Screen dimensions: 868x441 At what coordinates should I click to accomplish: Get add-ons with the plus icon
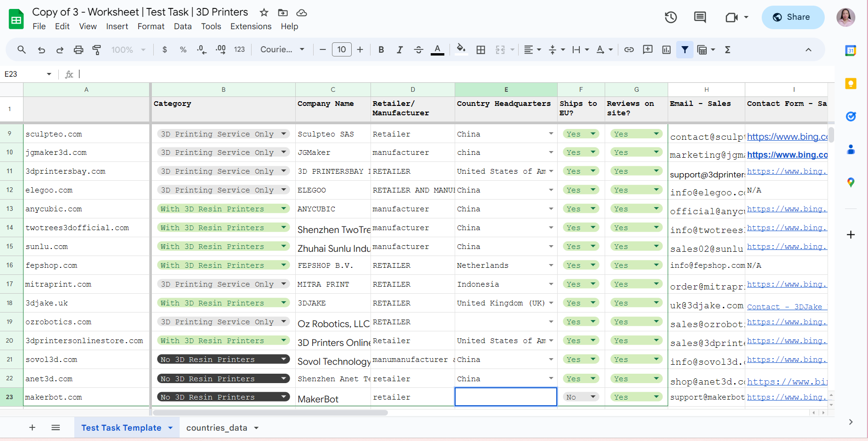(x=851, y=234)
